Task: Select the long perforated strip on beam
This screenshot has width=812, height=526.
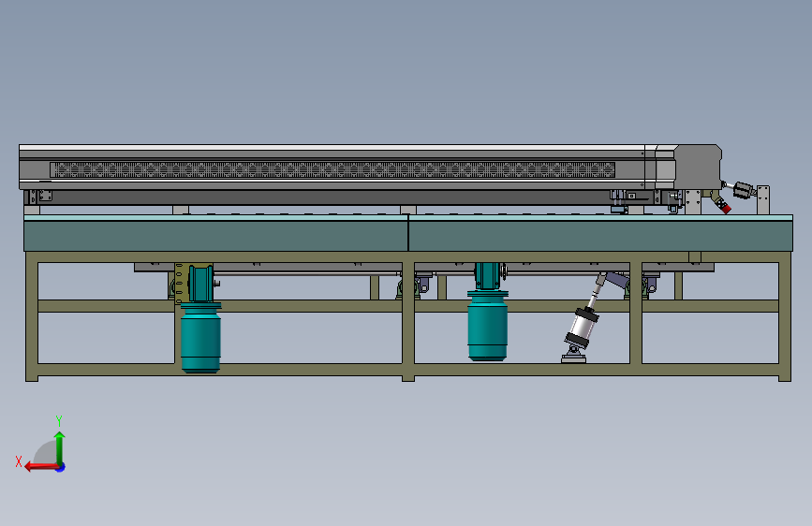Action: (332, 169)
